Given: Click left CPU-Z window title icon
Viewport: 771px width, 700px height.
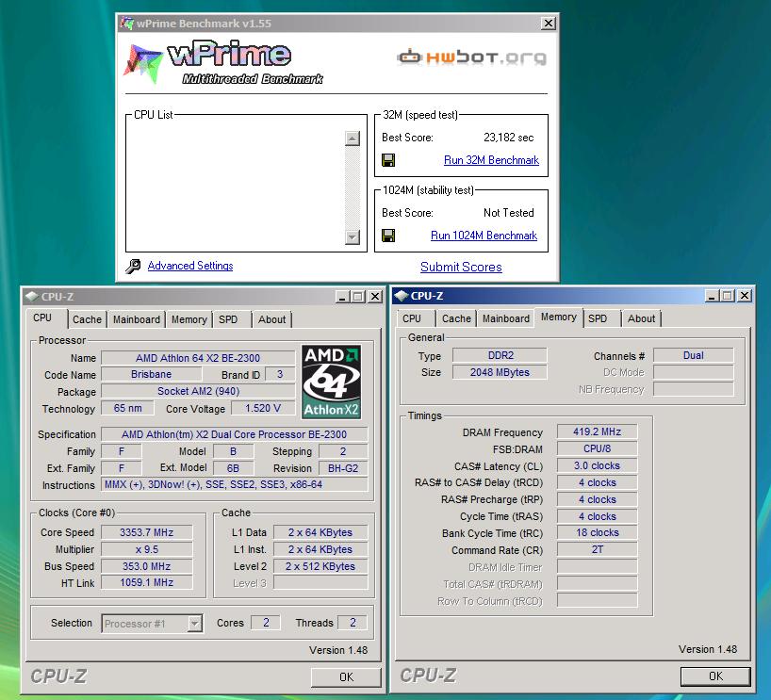Looking at the screenshot, I should click(x=32, y=297).
